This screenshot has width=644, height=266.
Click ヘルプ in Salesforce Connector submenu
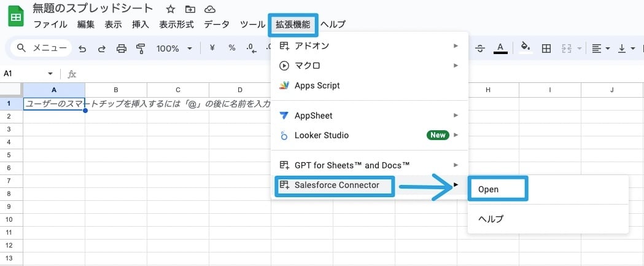tap(548, 219)
